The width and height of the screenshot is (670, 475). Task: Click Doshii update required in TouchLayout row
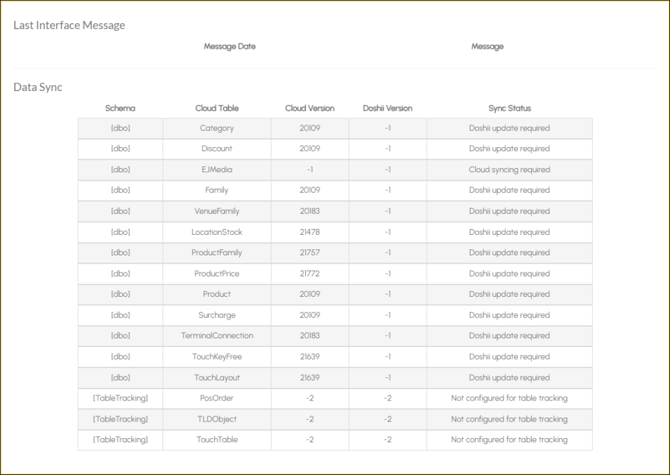click(x=509, y=378)
